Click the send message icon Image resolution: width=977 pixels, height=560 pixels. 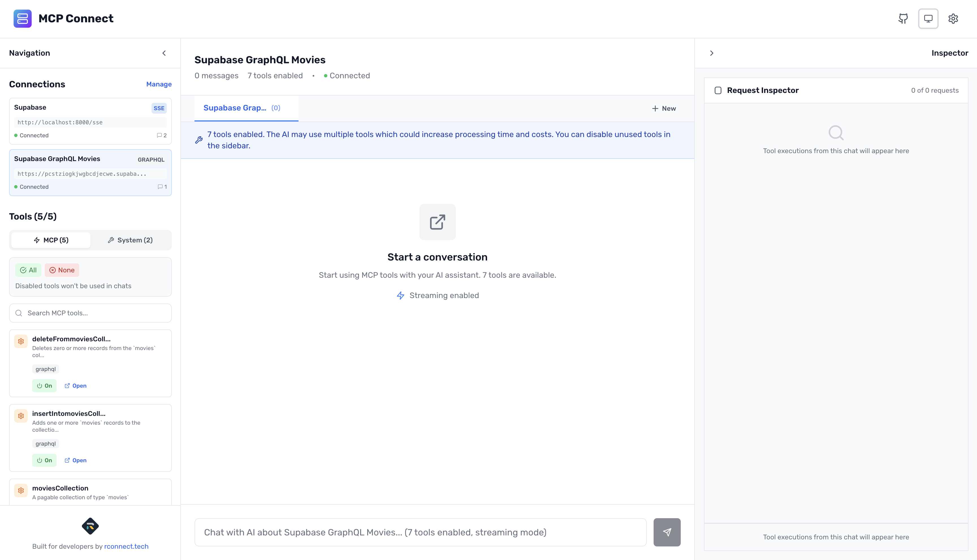[x=667, y=532]
